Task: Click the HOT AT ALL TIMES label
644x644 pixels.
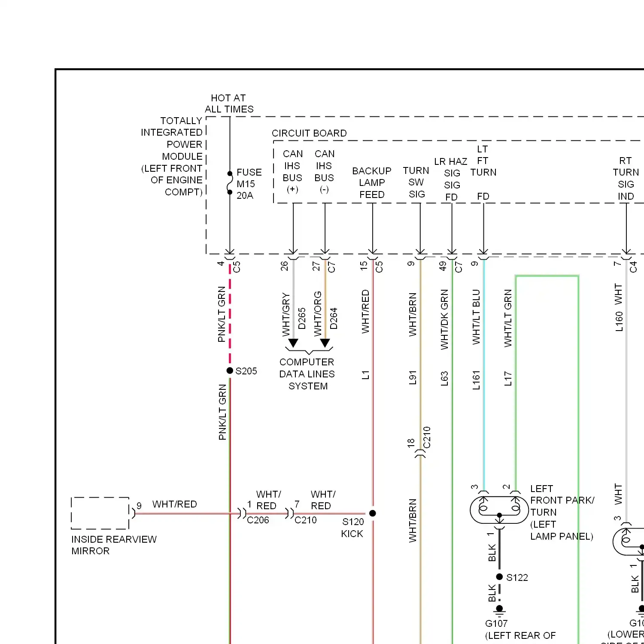Action: point(229,104)
